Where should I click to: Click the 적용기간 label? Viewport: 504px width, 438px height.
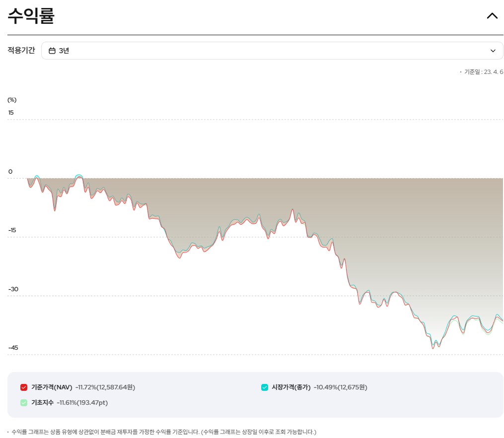pos(21,51)
